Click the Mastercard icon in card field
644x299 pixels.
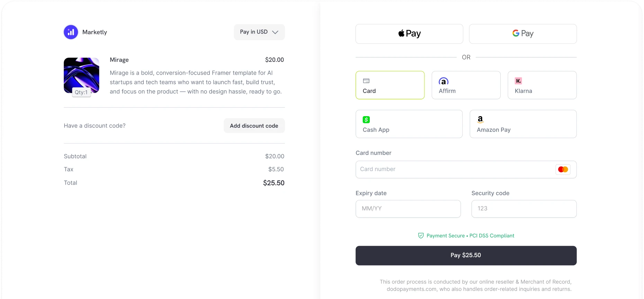point(563,169)
